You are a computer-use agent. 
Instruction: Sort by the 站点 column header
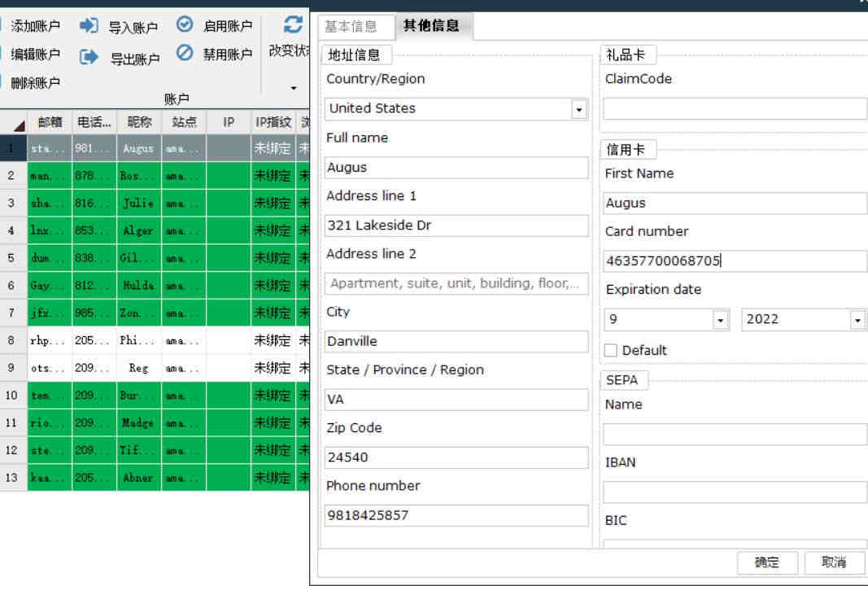pyautogui.click(x=184, y=122)
